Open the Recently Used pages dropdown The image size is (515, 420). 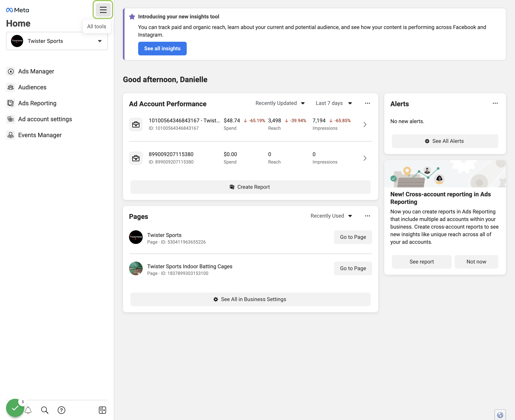(331, 216)
